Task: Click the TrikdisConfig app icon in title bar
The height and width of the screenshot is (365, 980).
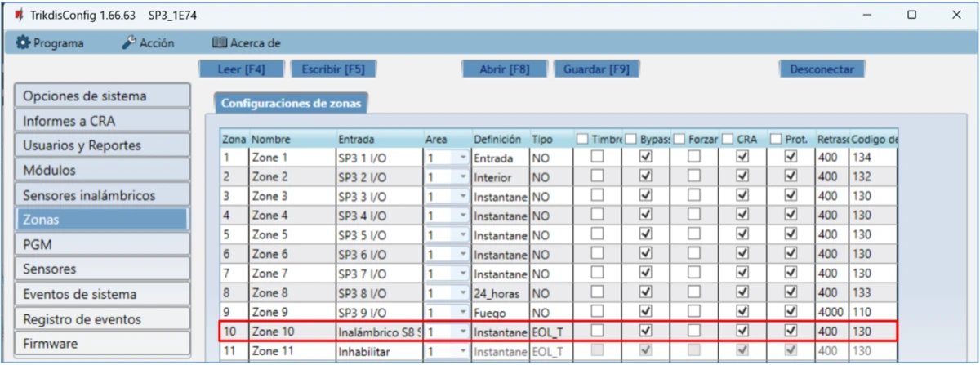Action: click(x=17, y=15)
